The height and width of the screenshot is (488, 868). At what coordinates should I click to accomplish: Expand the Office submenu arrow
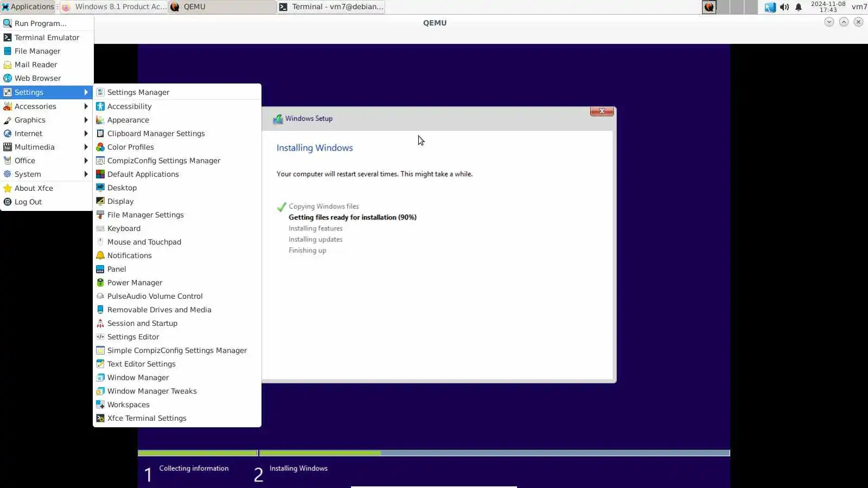(x=86, y=160)
